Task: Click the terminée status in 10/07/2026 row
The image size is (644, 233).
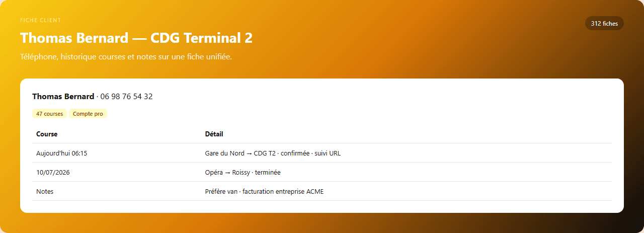Action: [268, 173]
